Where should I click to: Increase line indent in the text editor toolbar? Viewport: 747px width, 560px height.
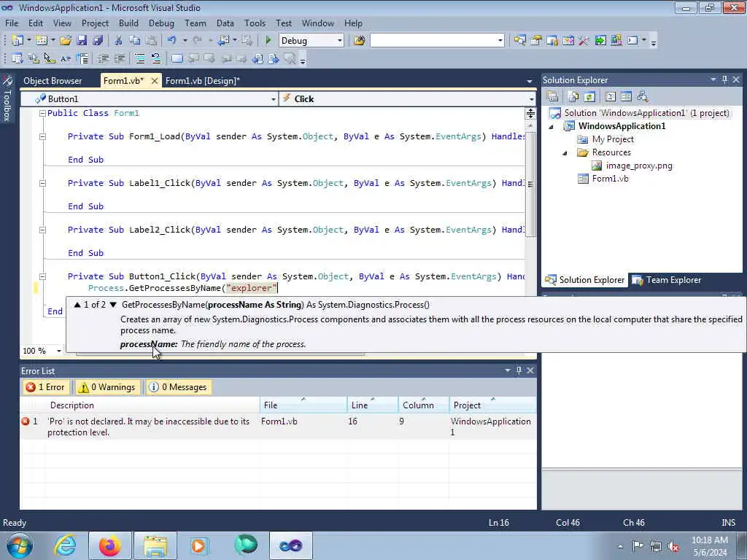[x=119, y=58]
